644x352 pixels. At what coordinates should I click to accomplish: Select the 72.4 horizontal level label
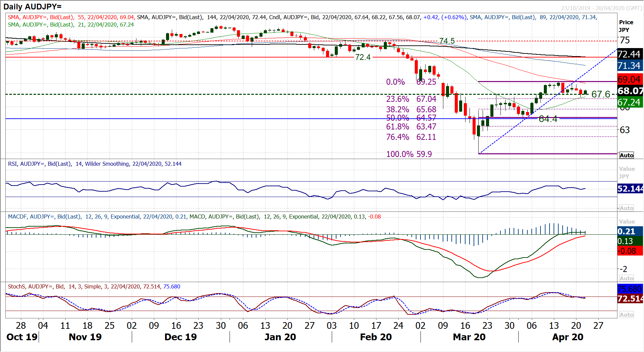pos(363,57)
